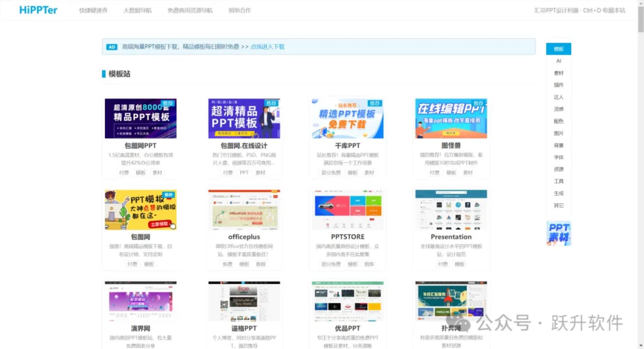
Task: Select the 图片 sidebar category
Action: [559, 133]
